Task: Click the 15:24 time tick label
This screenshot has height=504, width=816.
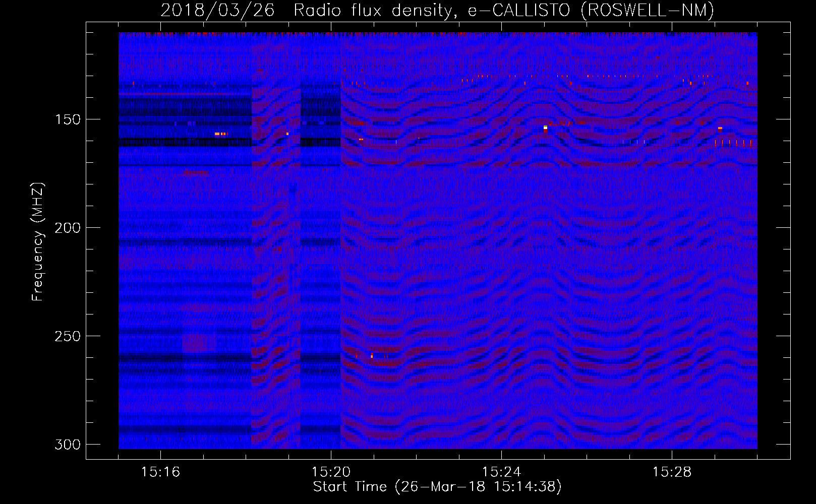Action: pos(501,472)
